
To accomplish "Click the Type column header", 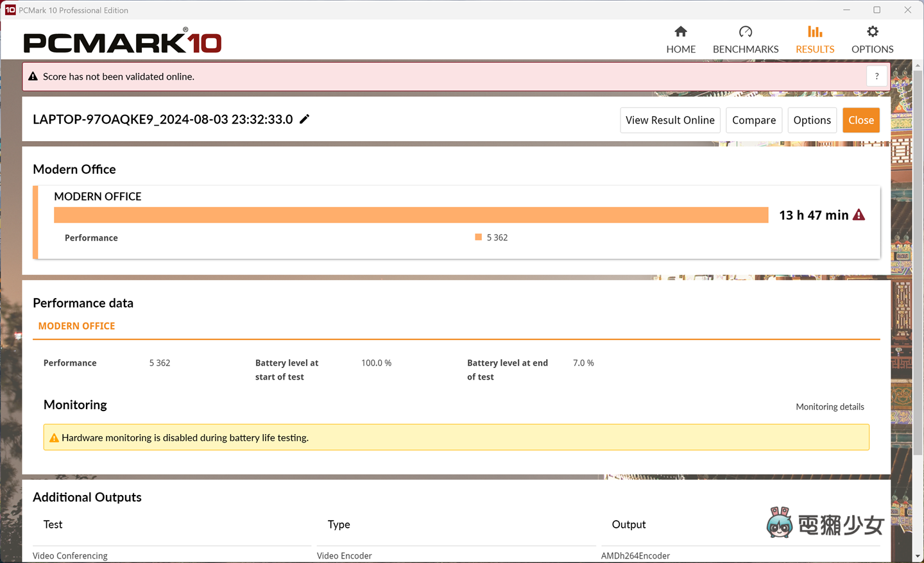I will point(339,525).
